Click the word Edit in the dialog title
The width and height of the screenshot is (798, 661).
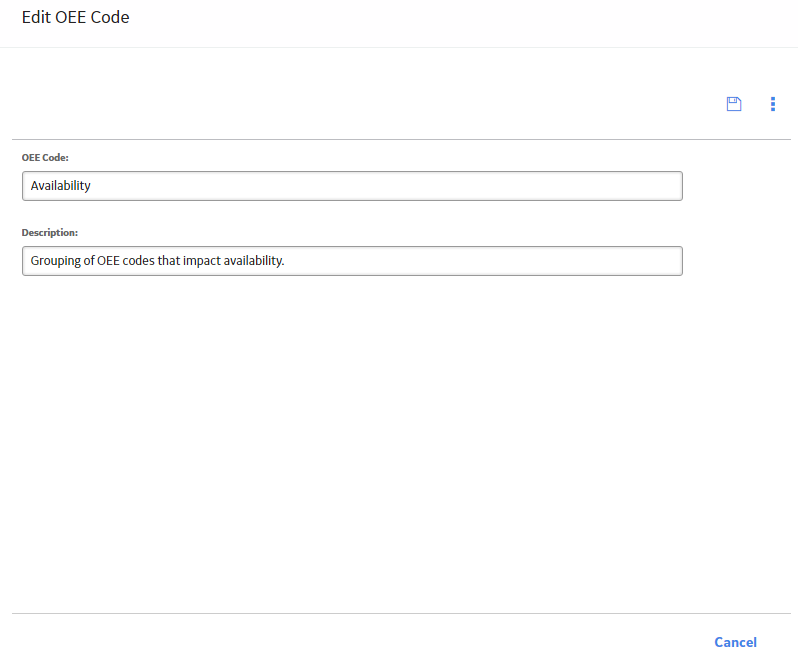click(36, 17)
